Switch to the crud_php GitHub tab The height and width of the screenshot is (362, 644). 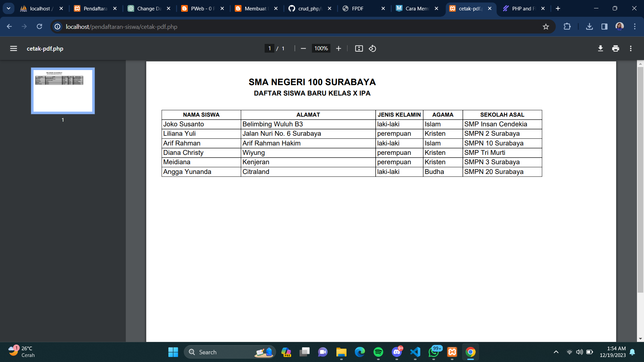(309, 8)
